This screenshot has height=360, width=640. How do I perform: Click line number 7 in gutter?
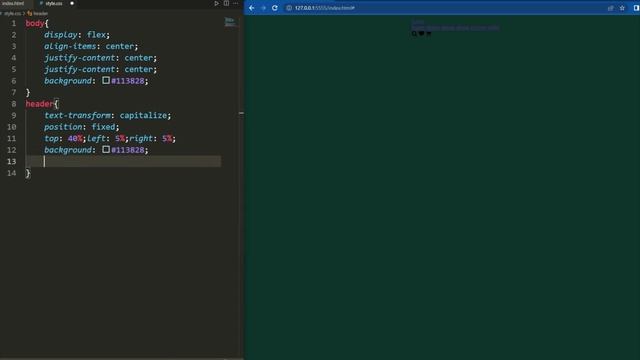pos(14,92)
